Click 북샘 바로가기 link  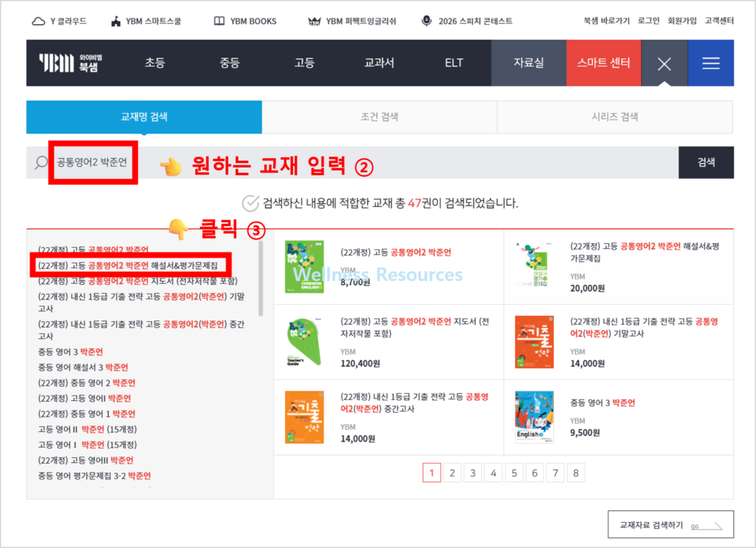tap(607, 21)
